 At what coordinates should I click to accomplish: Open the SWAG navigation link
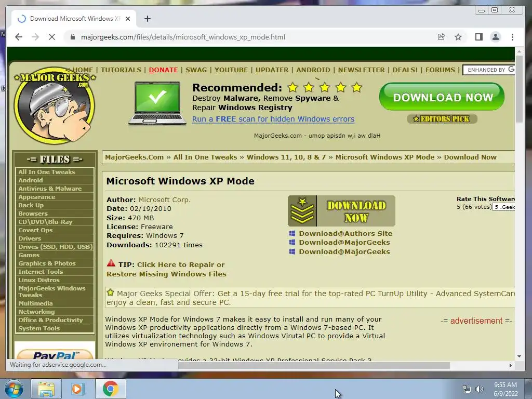196,70
